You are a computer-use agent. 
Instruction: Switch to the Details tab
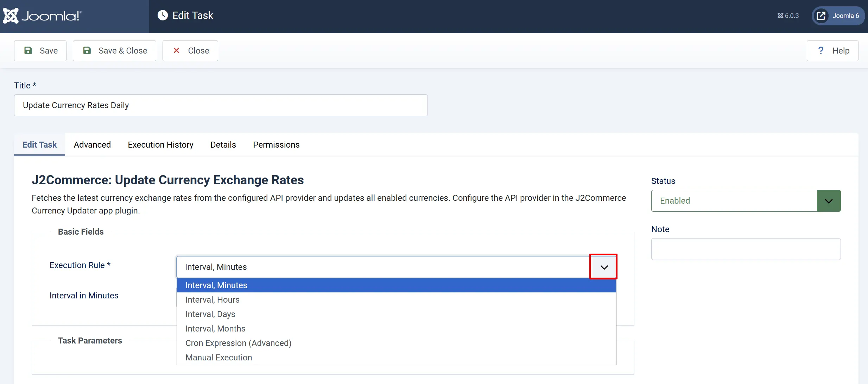pyautogui.click(x=223, y=145)
